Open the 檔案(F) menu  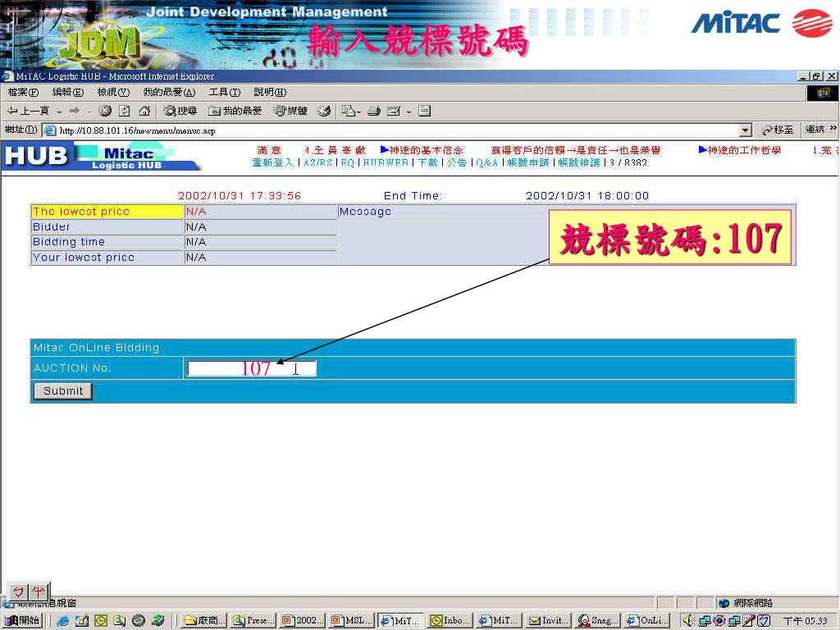(23, 92)
